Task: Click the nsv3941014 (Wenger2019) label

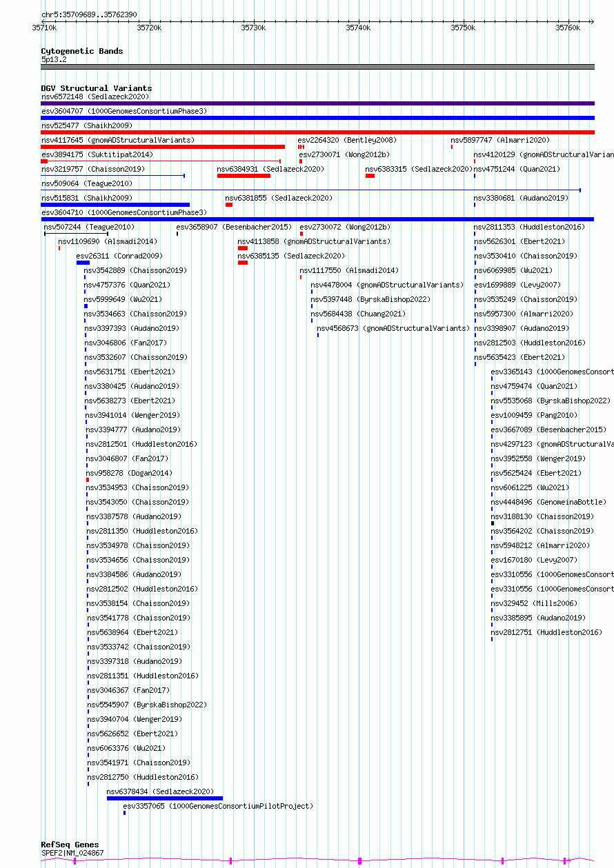Action: click(x=132, y=415)
